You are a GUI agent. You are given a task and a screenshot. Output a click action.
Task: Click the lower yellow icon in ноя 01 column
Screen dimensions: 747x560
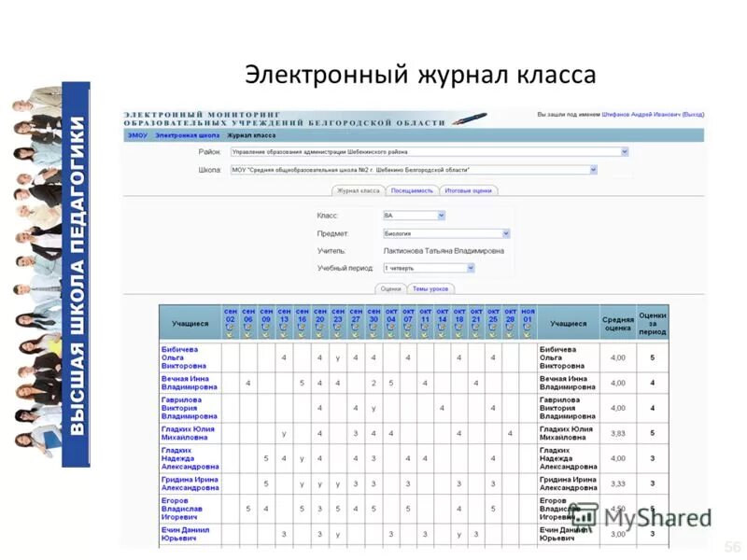528,335
